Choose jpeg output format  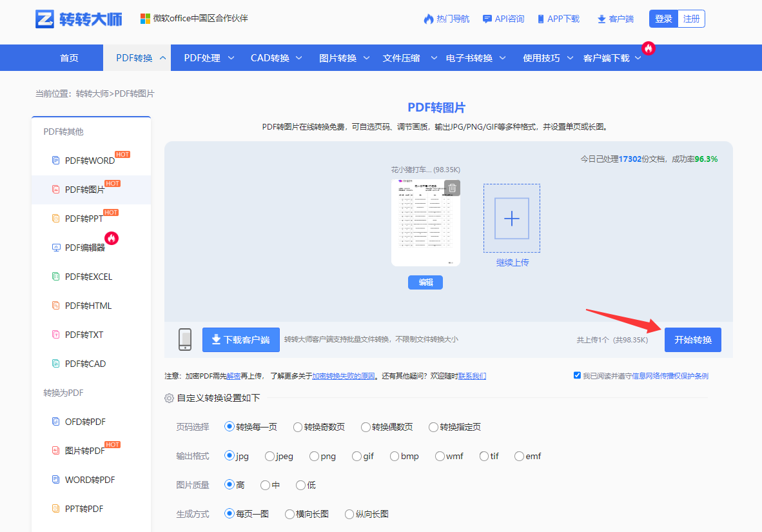pyautogui.click(x=269, y=456)
